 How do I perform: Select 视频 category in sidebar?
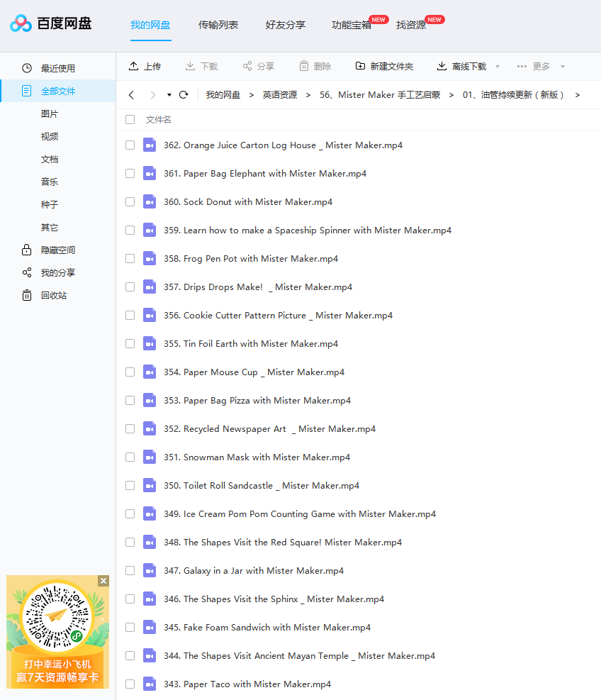[x=50, y=137]
